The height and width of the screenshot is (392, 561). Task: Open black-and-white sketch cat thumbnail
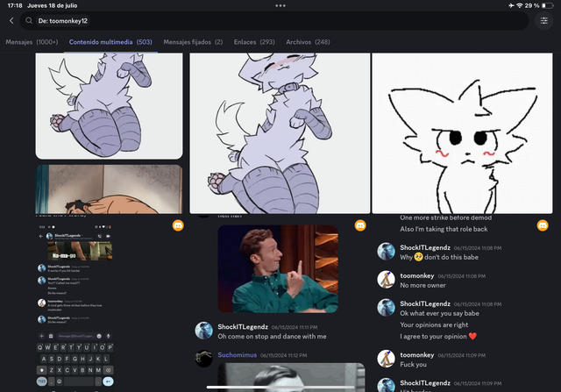462,133
